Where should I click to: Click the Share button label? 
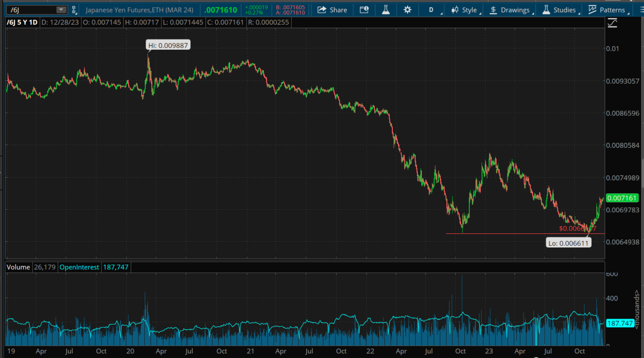tap(338, 10)
